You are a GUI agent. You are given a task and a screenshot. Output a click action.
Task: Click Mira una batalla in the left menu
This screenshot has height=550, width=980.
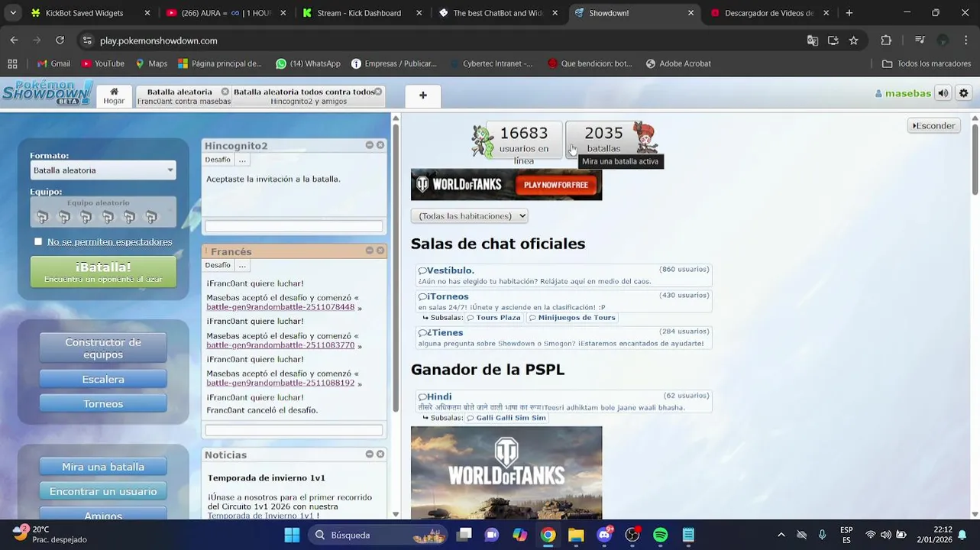(103, 467)
